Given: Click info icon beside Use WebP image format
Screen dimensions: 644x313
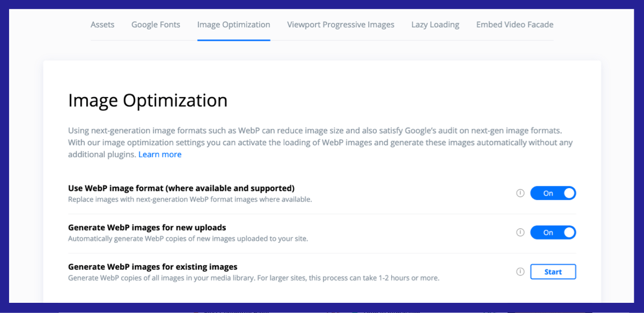Looking at the screenshot, I should click(520, 193).
